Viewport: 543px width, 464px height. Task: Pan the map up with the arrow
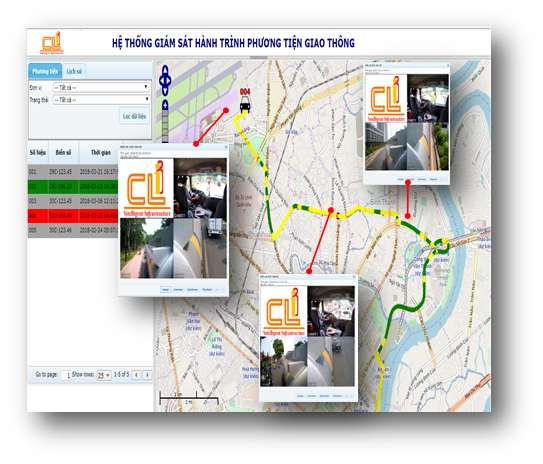(165, 70)
